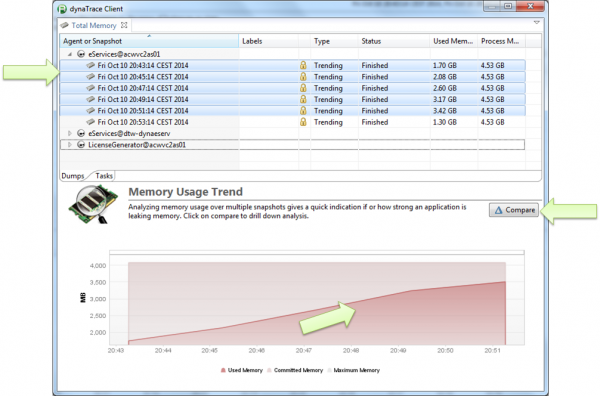Image resolution: width=600 pixels, height=396 pixels.
Task: Click lock icon on the 20:51:14 snapshot row
Action: click(303, 111)
